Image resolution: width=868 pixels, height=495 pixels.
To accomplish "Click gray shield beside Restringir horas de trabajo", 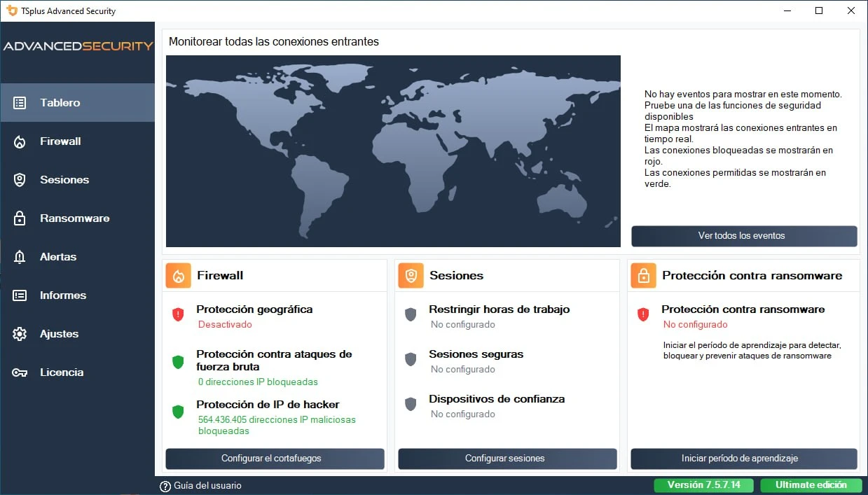I will [x=411, y=315].
